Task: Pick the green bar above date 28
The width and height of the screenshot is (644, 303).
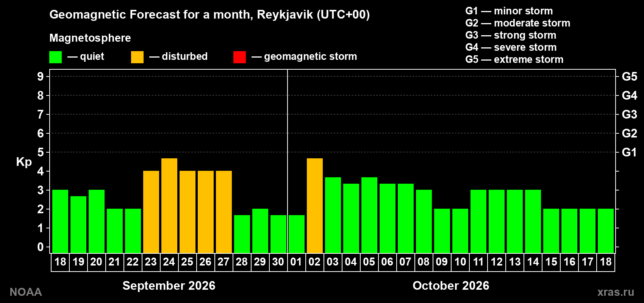Action: (242, 234)
